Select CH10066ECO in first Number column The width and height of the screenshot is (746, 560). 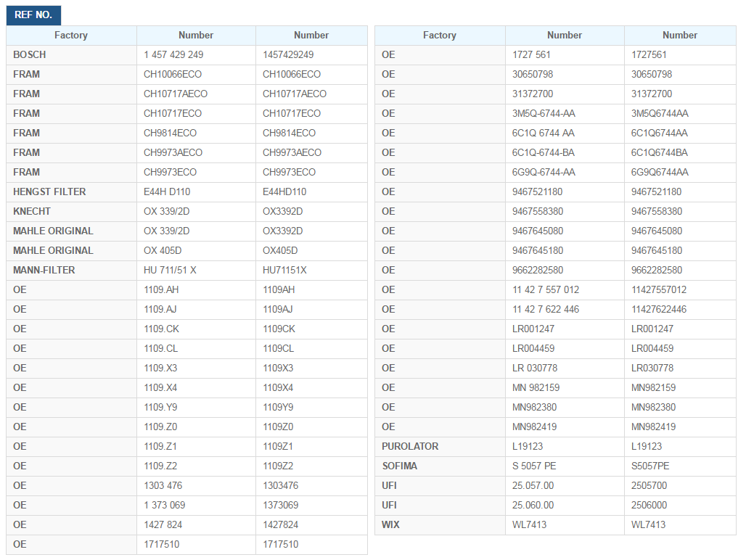click(x=173, y=74)
